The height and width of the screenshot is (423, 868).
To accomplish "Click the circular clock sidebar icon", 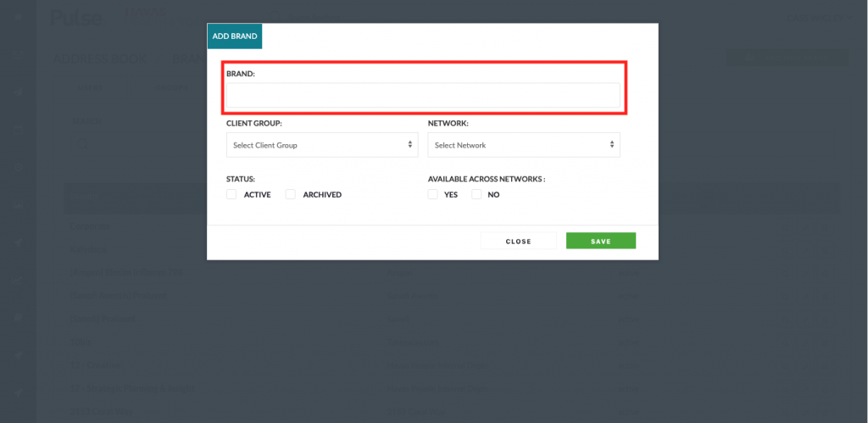I will pos(19,167).
